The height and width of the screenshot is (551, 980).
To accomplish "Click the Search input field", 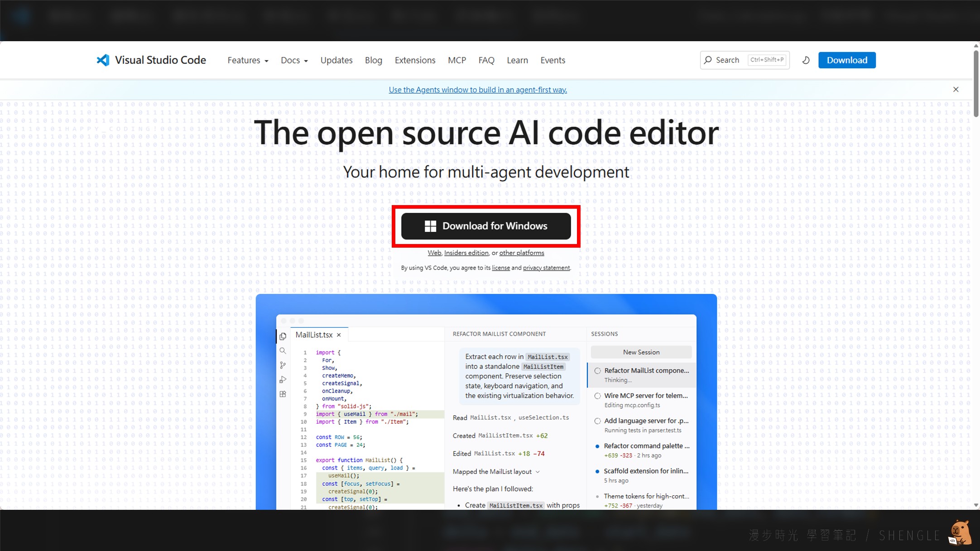I will coord(745,60).
